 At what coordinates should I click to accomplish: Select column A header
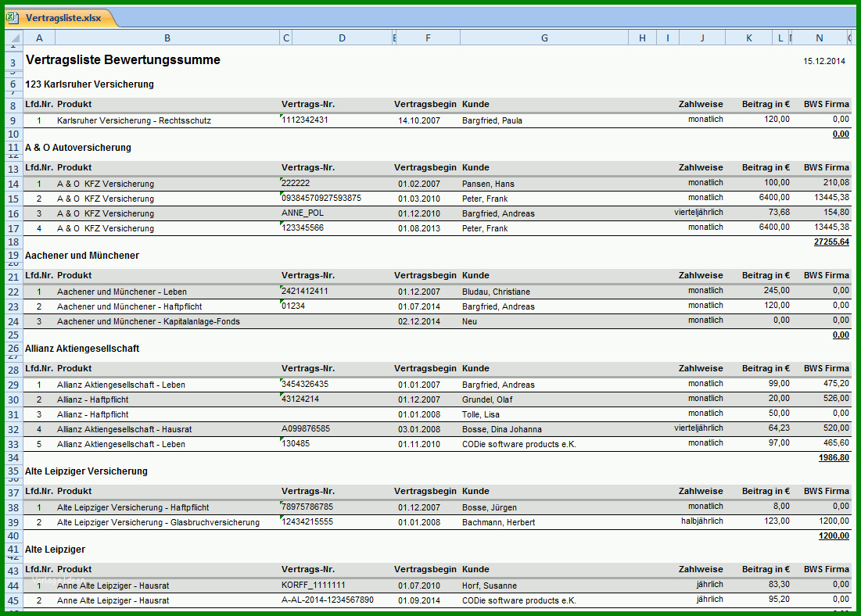pyautogui.click(x=39, y=38)
